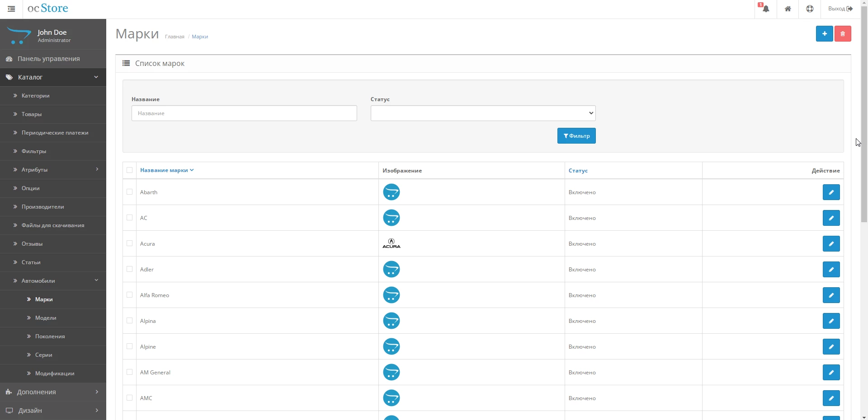This screenshot has height=420, width=868.
Task: Click the red delete trash button
Action: 843,33
